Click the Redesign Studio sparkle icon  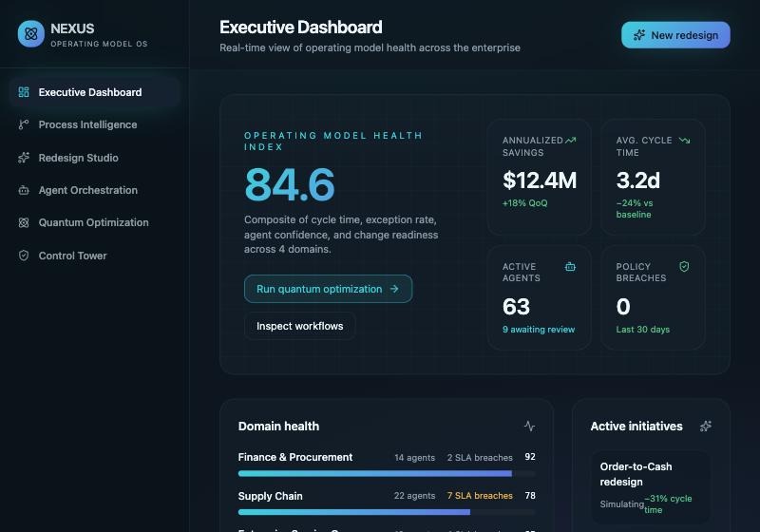coord(23,158)
